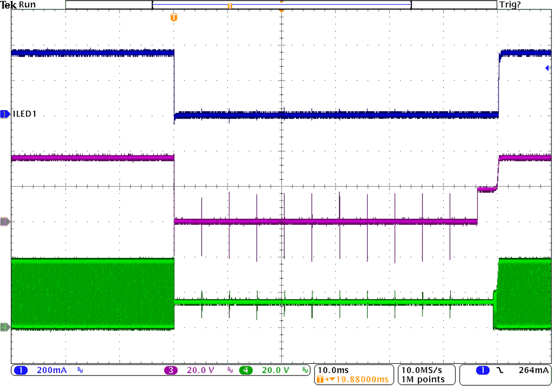Click the Run acquisition status label
Image resolution: width=553 pixels, height=392 pixels.
coord(28,4)
